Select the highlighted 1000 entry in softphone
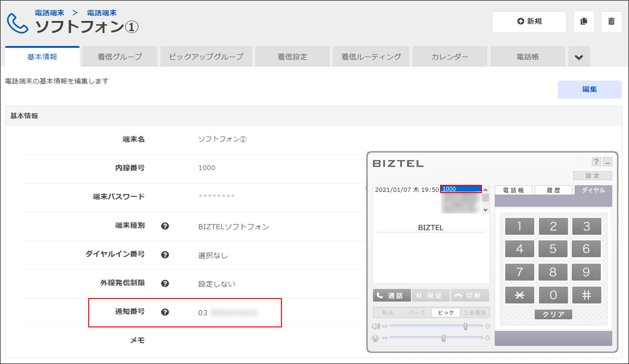This screenshot has width=629, height=364. (x=461, y=189)
